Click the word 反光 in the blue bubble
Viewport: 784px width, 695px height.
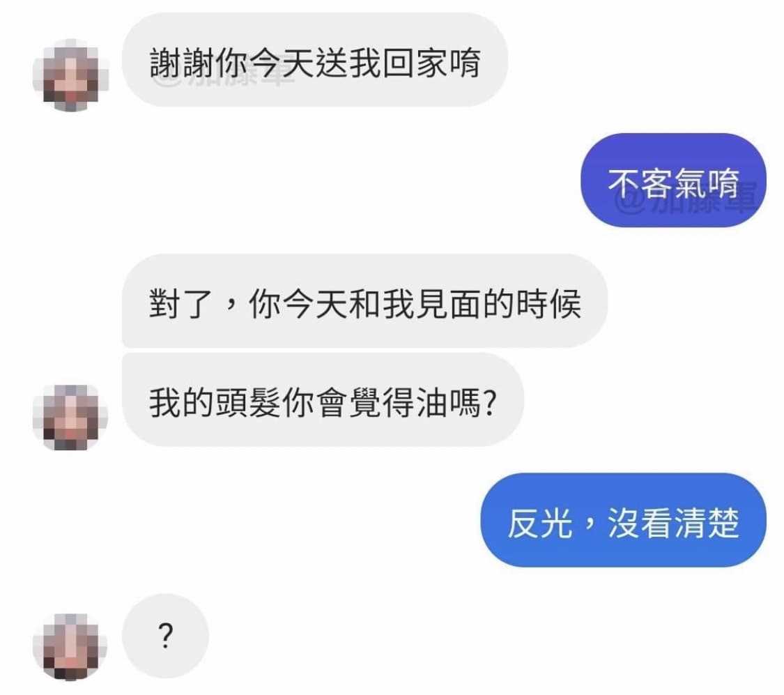pos(539,523)
